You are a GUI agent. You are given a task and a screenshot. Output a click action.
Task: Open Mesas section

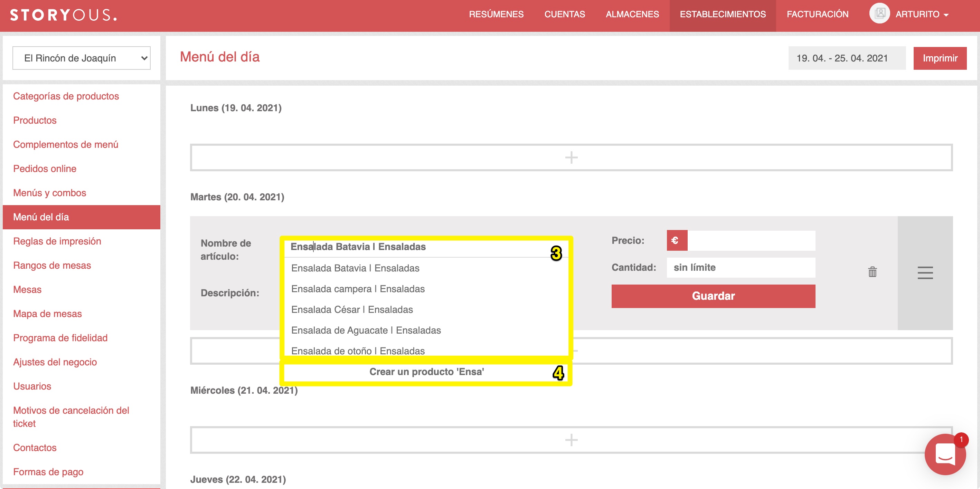tap(27, 289)
